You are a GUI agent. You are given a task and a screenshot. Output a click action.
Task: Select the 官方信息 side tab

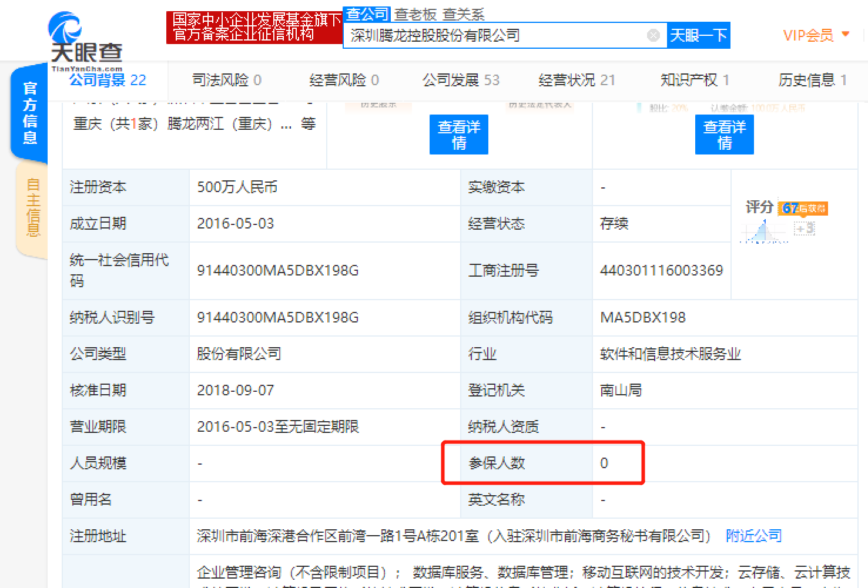[x=29, y=113]
